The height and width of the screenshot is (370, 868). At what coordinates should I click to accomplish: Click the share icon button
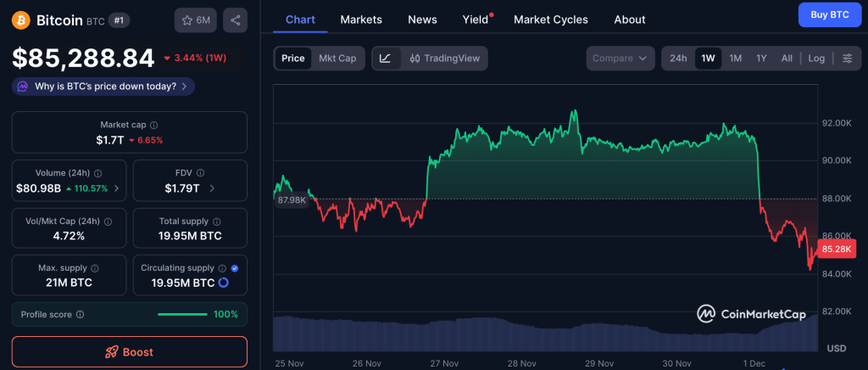coord(235,20)
